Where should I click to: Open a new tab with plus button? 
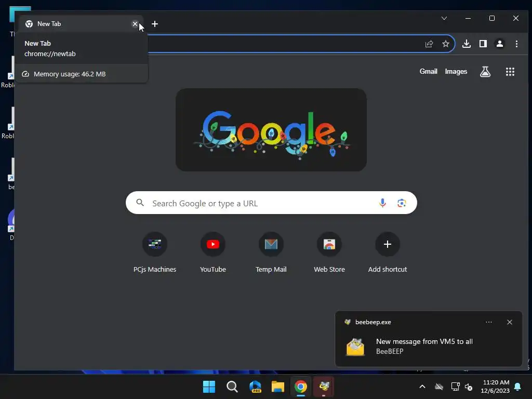click(x=155, y=24)
